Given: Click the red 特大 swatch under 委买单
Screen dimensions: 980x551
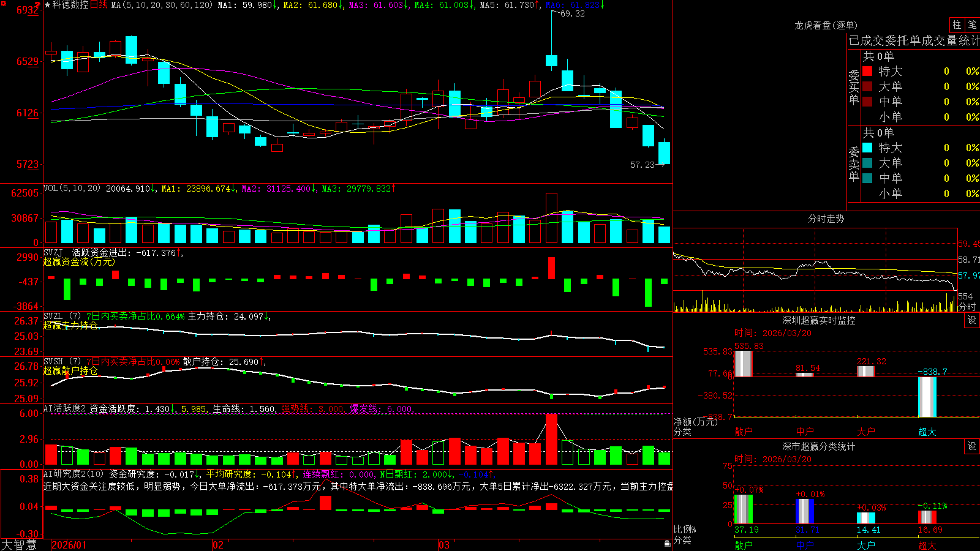Looking at the screenshot, I should pyautogui.click(x=867, y=71).
